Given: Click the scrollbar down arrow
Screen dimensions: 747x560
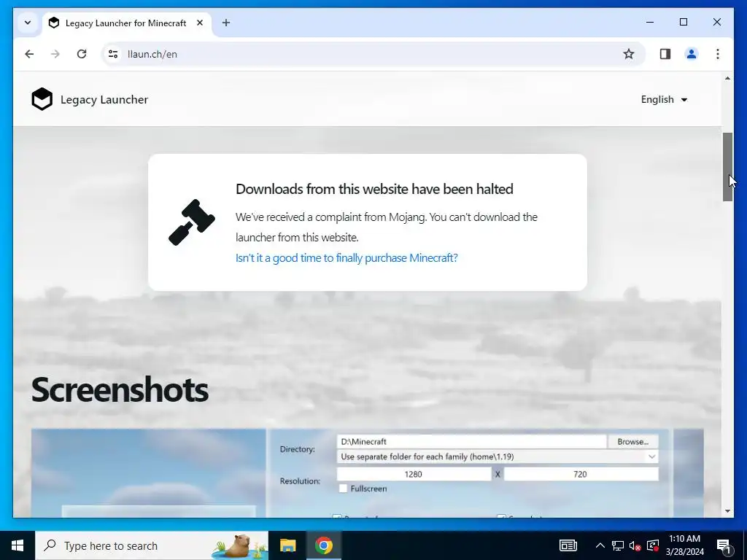Looking at the screenshot, I should 727,511.
